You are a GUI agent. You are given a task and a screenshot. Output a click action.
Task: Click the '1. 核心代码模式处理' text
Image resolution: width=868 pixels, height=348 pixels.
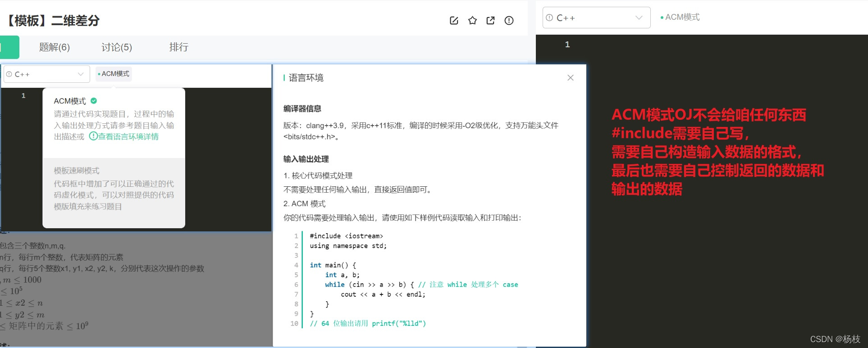[318, 176]
